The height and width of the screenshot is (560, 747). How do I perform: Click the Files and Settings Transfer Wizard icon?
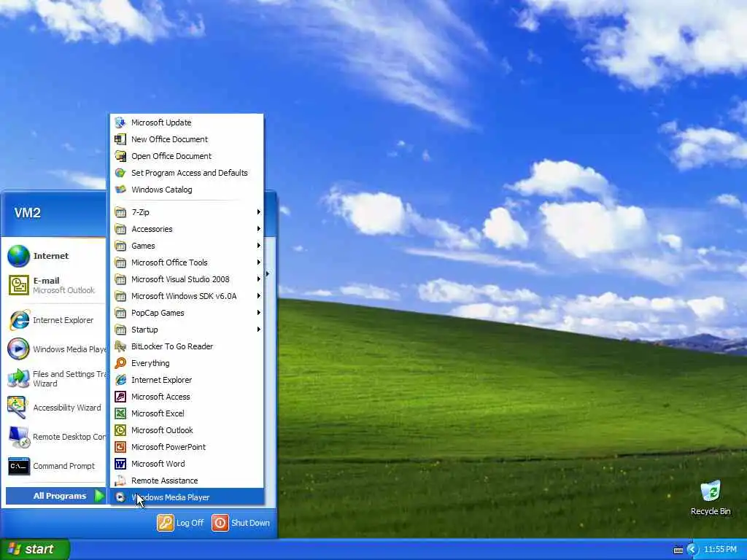18,378
